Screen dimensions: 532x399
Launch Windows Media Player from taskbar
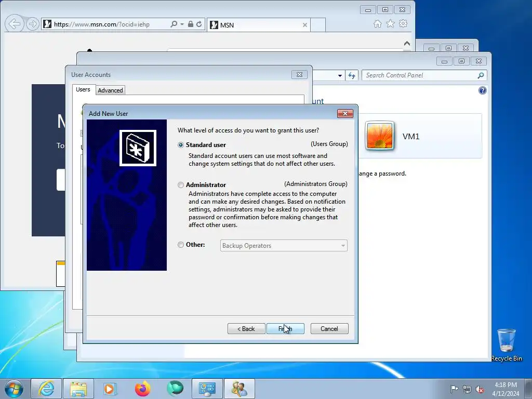click(110, 389)
